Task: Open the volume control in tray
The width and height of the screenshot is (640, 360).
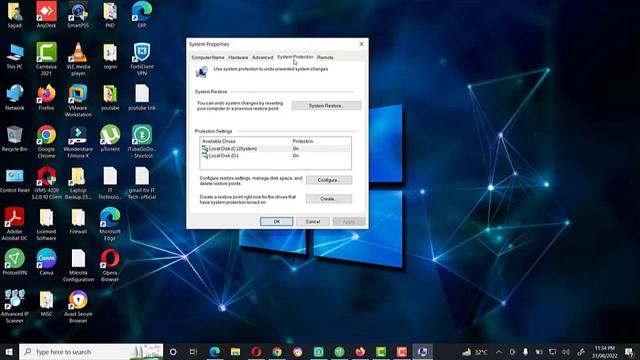Action: (x=566, y=352)
